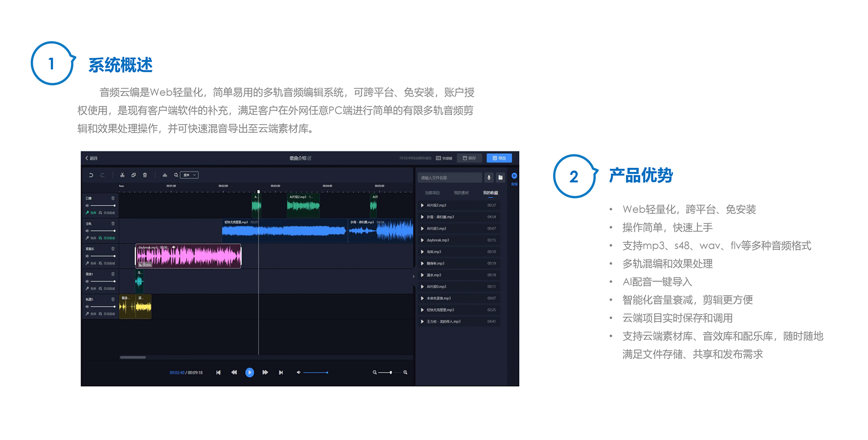Toggle 拾音 on the 音效1 track
Screen dimensions: 868x440
click(x=91, y=289)
